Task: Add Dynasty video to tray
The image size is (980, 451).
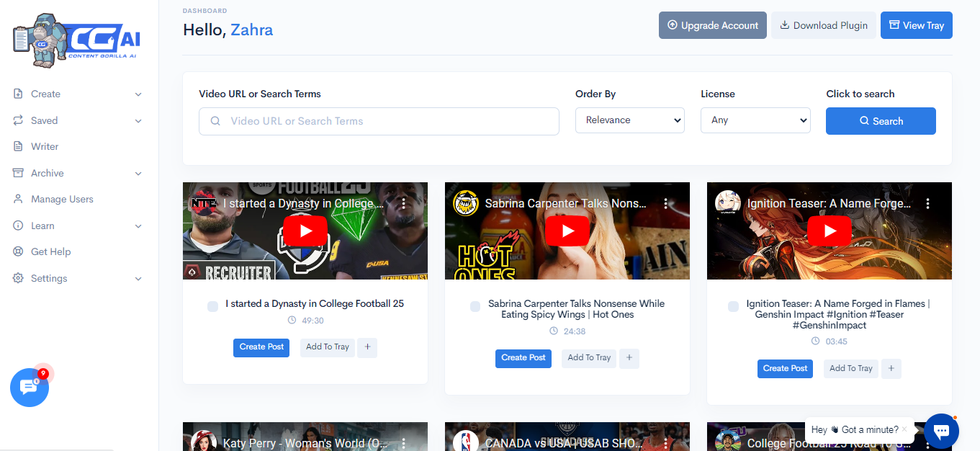Action: [x=328, y=347]
